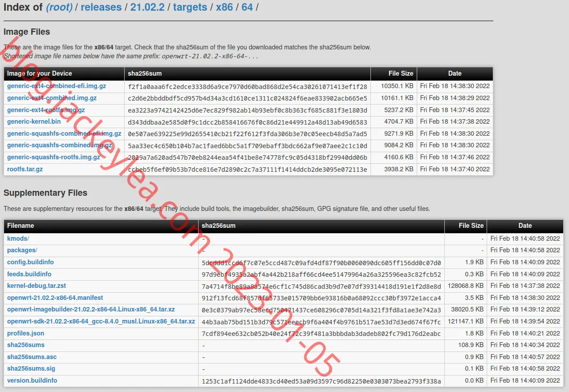Click the hash beginning 0e3c0379ab97ec58
The width and height of the screenshot is (569, 392).
(321, 310)
